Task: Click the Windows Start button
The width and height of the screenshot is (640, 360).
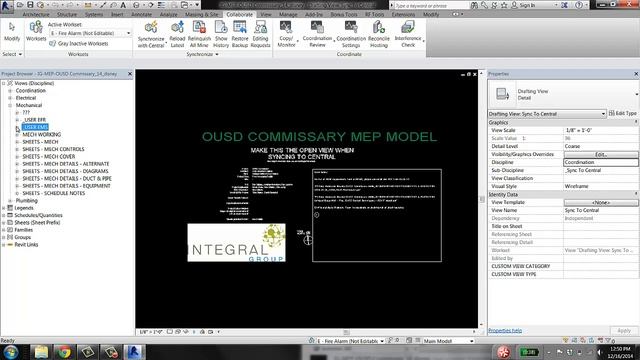Action: tap(11, 351)
